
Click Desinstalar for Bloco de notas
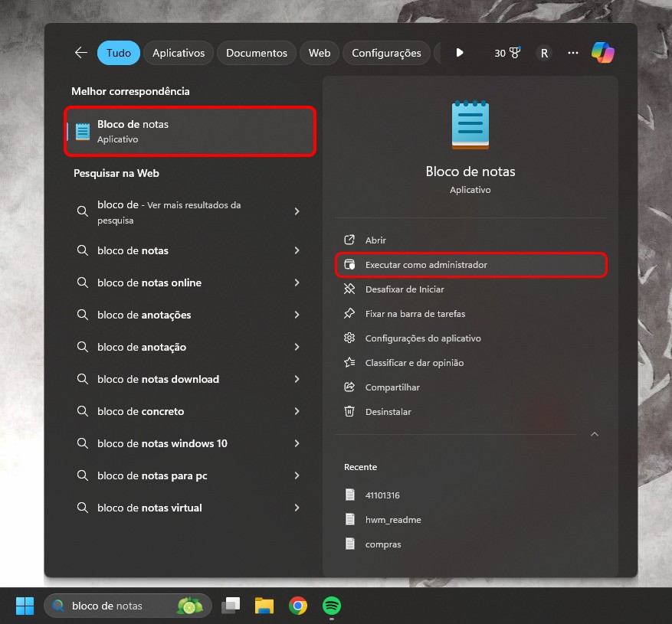[x=388, y=412]
